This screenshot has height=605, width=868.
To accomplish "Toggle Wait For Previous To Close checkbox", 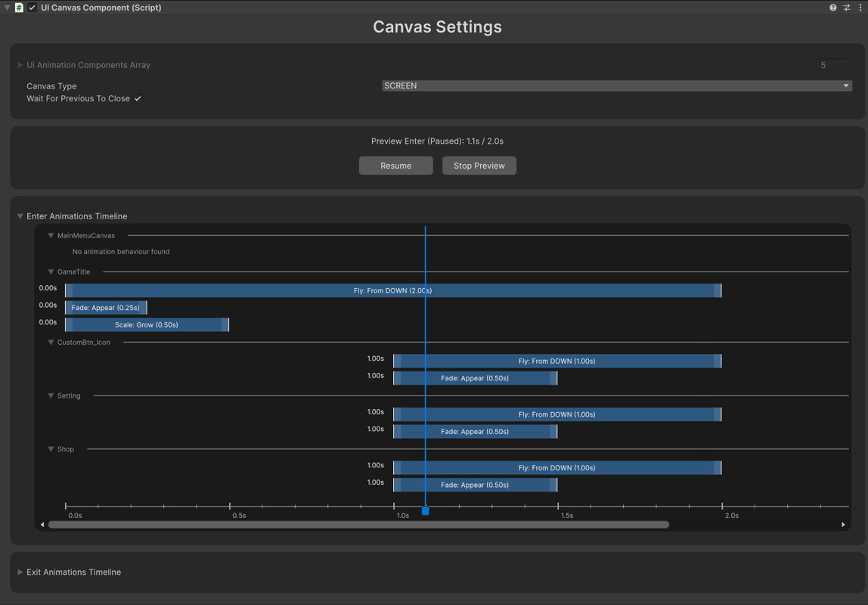I will (138, 98).
